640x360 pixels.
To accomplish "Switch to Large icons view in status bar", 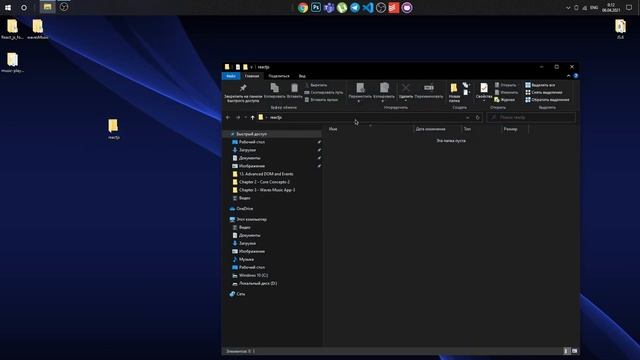I will [x=574, y=351].
